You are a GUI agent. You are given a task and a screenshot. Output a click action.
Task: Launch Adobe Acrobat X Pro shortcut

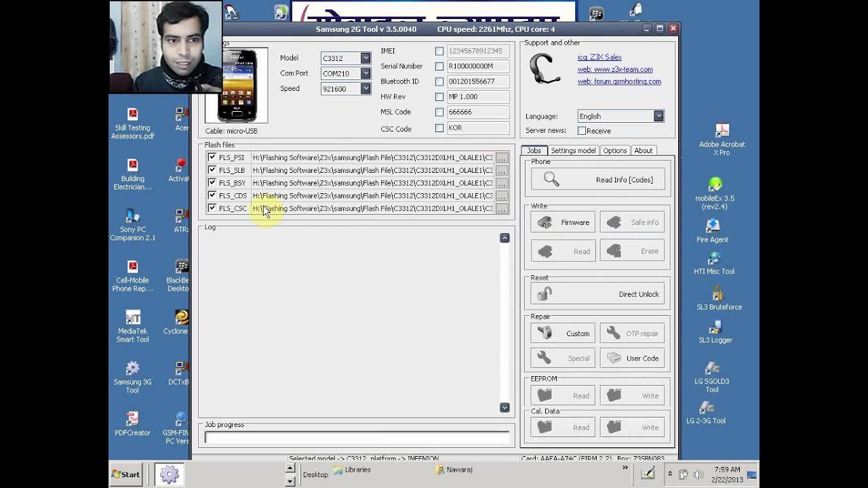(x=722, y=140)
